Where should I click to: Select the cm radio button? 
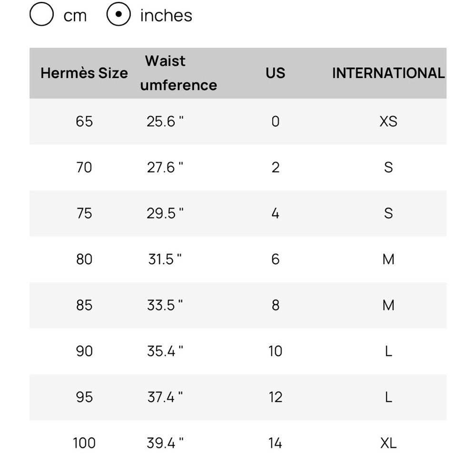pos(41,14)
